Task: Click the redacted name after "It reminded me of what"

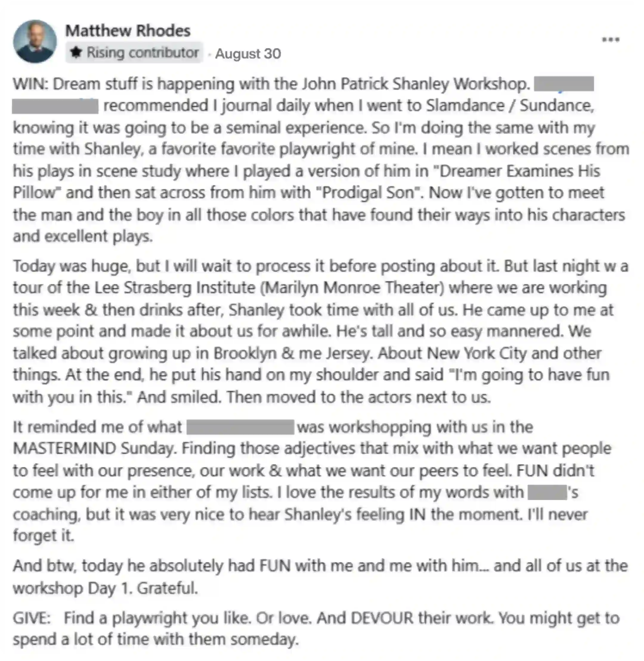Action: (240, 427)
